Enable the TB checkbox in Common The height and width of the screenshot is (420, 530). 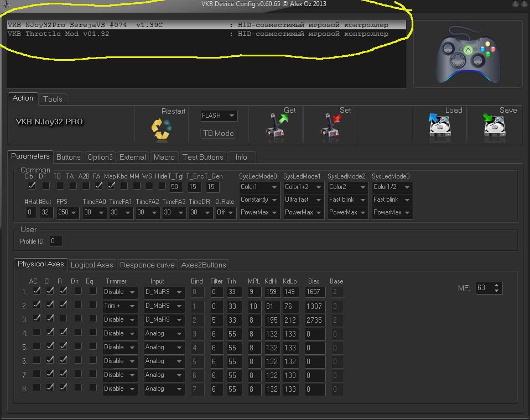(60, 186)
